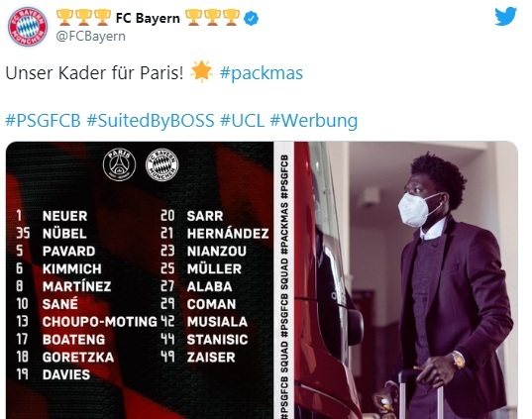Click the FC Bayern profile avatar
Image resolution: width=532 pixels, height=419 pixels.
click(28, 27)
